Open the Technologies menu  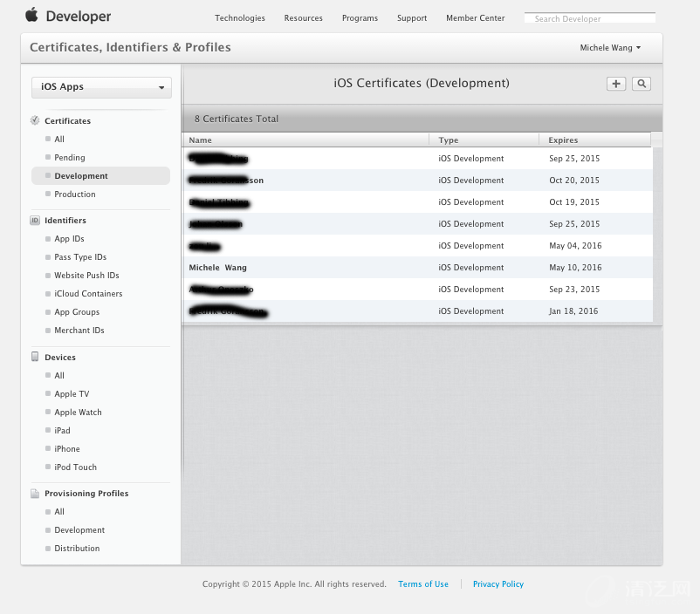click(240, 18)
